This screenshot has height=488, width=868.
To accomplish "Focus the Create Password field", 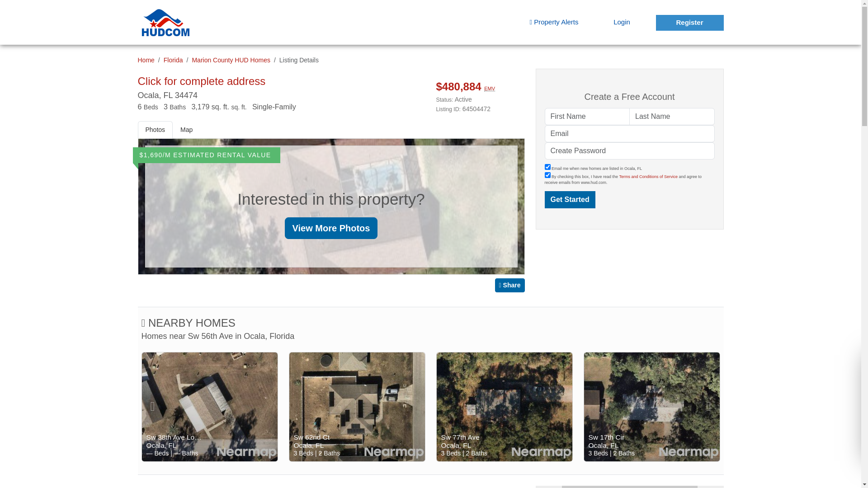I will click(629, 151).
